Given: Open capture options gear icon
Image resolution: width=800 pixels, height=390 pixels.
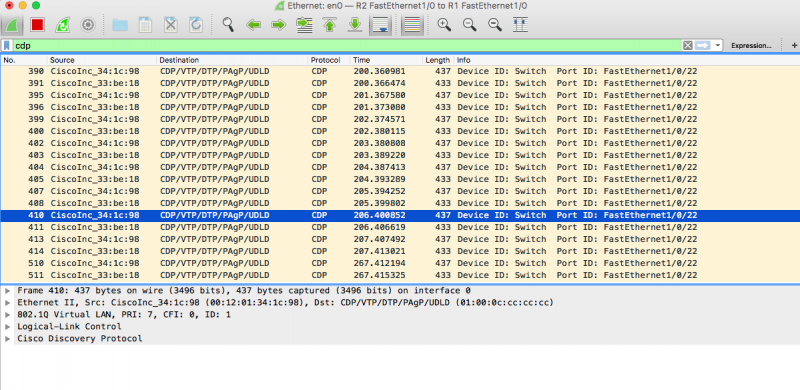Looking at the screenshot, I should point(88,25).
